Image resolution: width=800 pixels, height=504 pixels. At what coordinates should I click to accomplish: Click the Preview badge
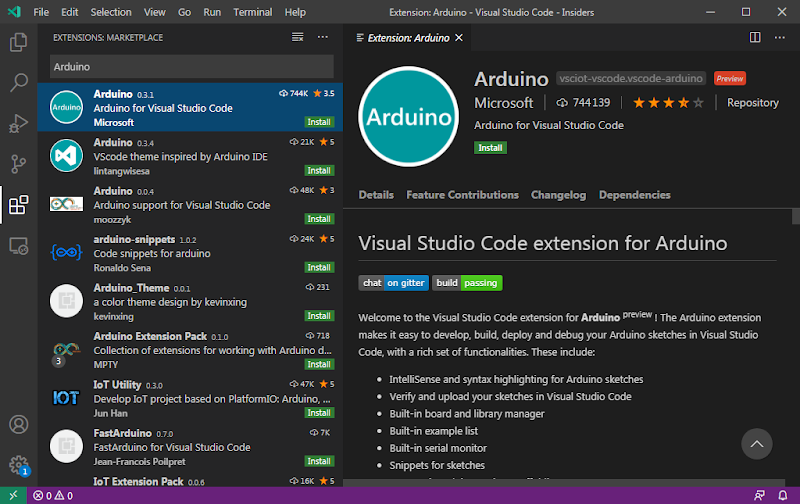[730, 79]
